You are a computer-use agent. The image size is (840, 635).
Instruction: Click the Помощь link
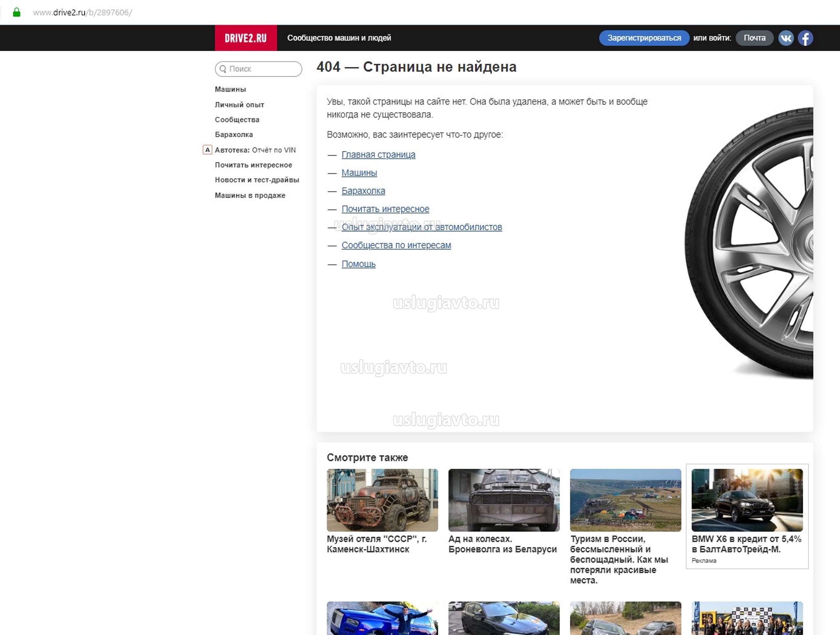[358, 264]
